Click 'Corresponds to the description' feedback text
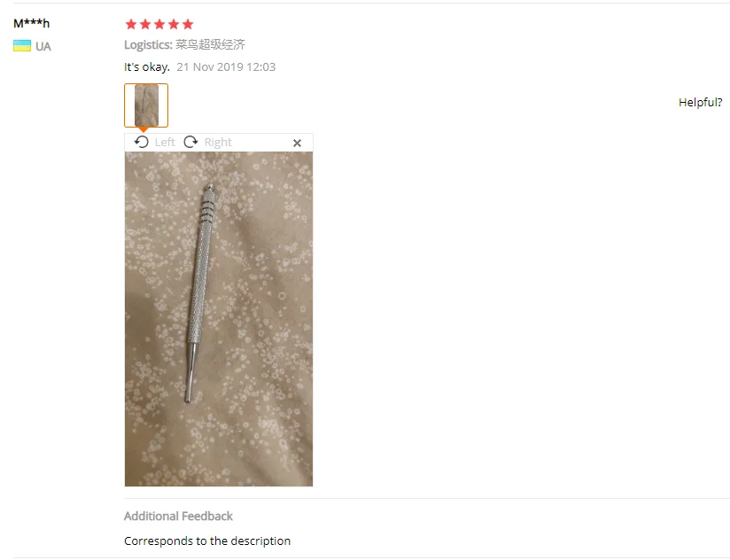Image resolution: width=730 pixels, height=560 pixels. click(x=207, y=541)
